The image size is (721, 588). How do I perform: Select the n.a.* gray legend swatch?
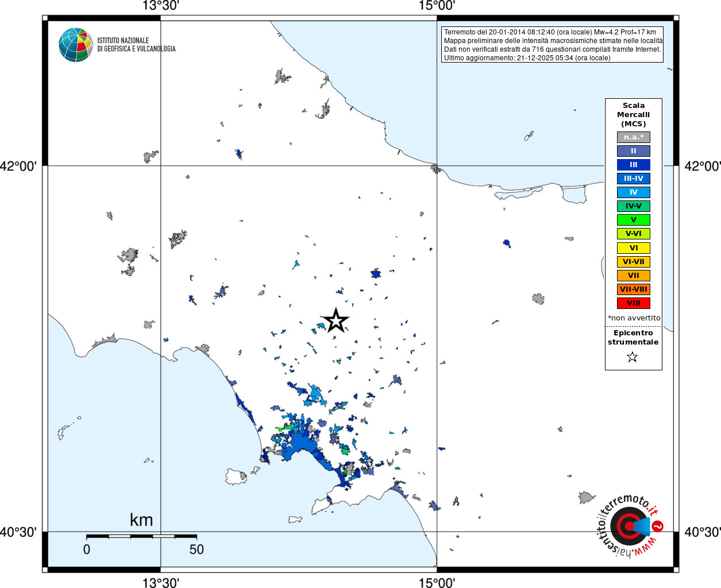634,137
